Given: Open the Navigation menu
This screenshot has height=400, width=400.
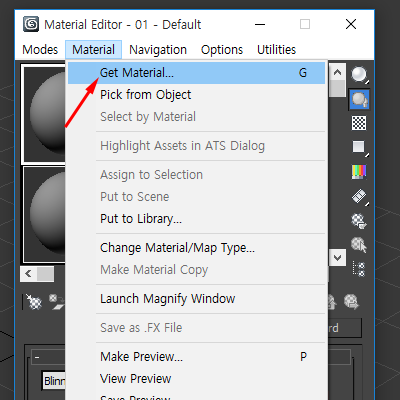Looking at the screenshot, I should click(158, 50).
